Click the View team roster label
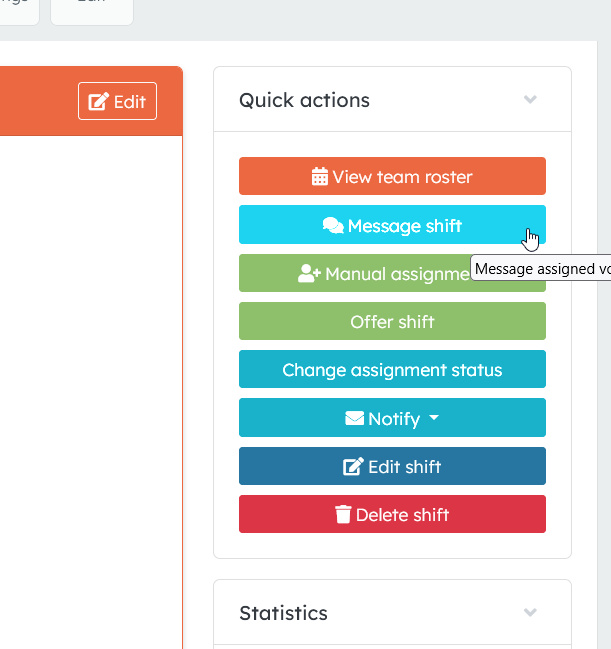Viewport: 611px width, 649px height. pos(402,177)
